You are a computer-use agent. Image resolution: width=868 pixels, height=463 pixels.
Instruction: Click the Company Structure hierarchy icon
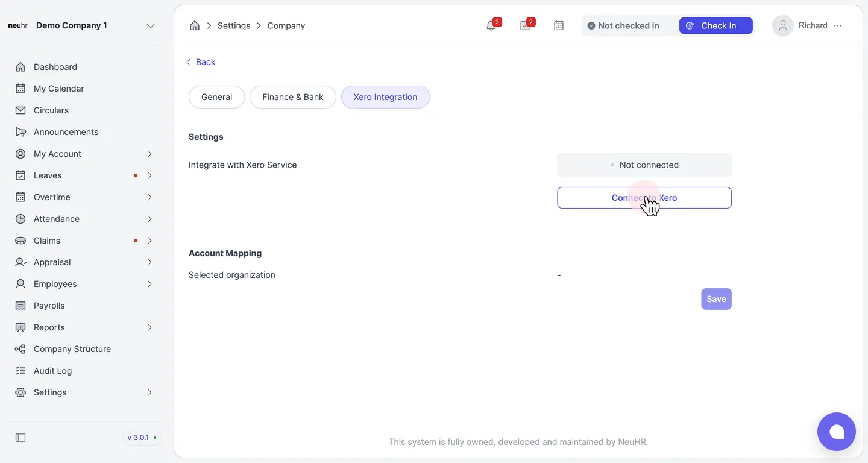tap(20, 349)
